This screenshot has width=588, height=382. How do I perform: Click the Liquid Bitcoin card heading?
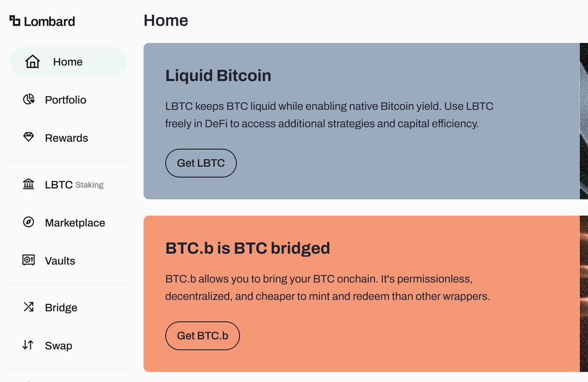(x=218, y=76)
